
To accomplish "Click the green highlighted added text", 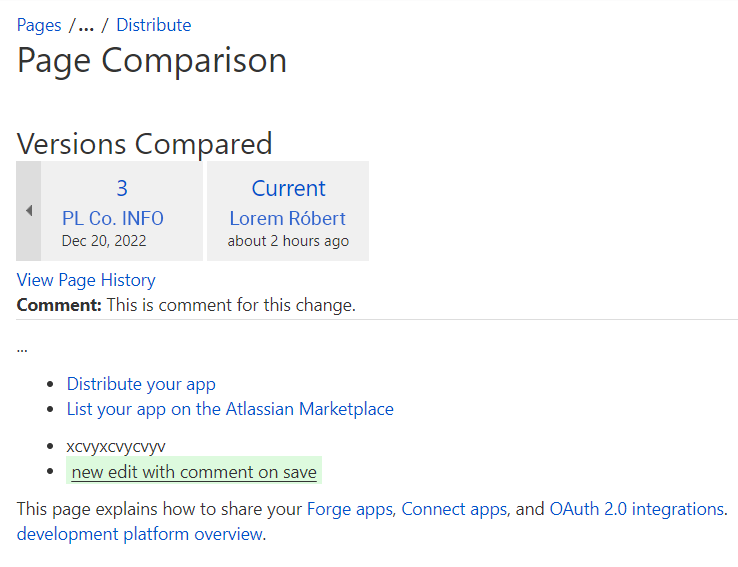I will [194, 472].
